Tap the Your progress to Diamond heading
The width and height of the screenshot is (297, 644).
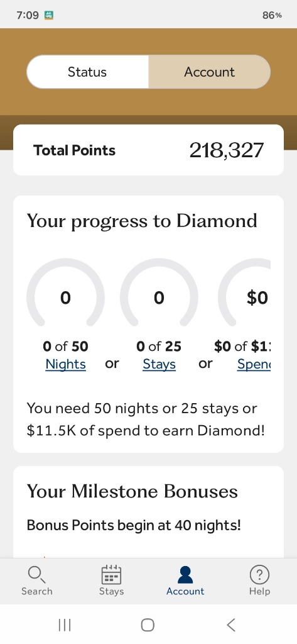142,222
